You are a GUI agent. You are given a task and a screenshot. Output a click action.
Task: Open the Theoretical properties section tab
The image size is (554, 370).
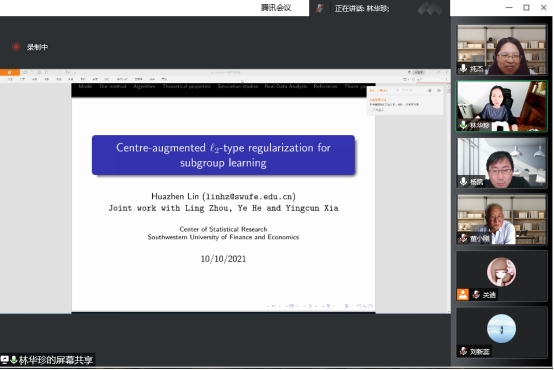[186, 86]
